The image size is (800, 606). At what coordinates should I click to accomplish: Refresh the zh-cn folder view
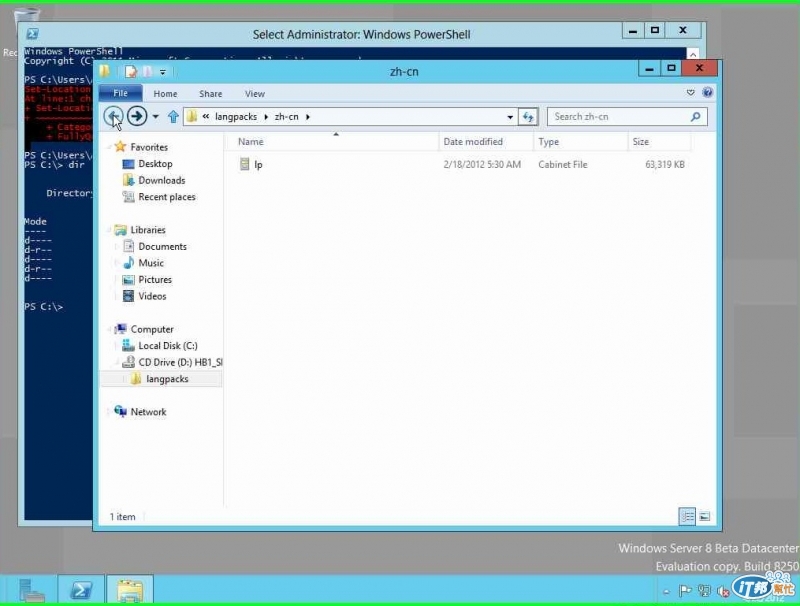click(x=528, y=117)
